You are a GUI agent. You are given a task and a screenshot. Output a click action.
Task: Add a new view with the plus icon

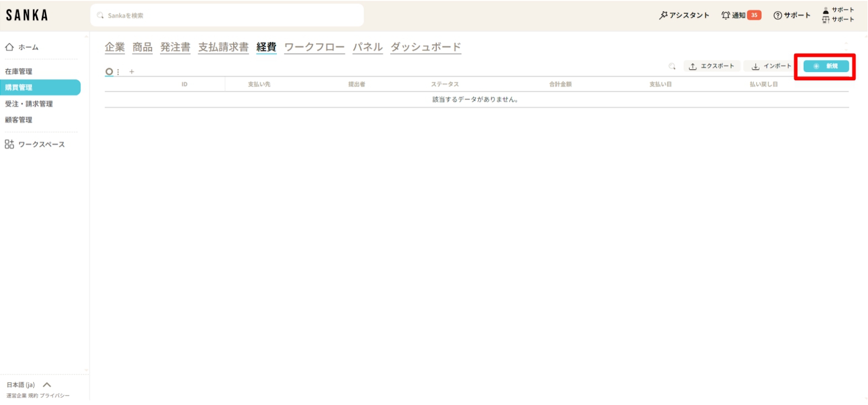[x=132, y=71]
